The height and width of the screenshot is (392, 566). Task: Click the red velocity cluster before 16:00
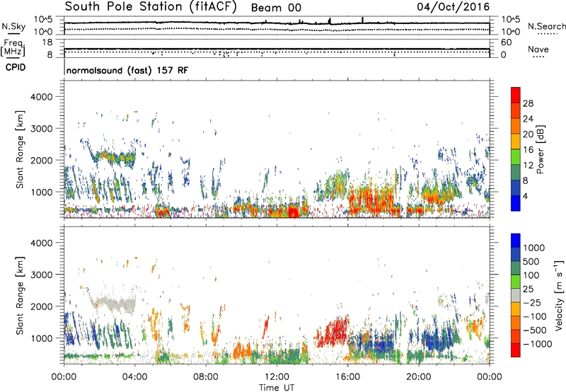334,331
